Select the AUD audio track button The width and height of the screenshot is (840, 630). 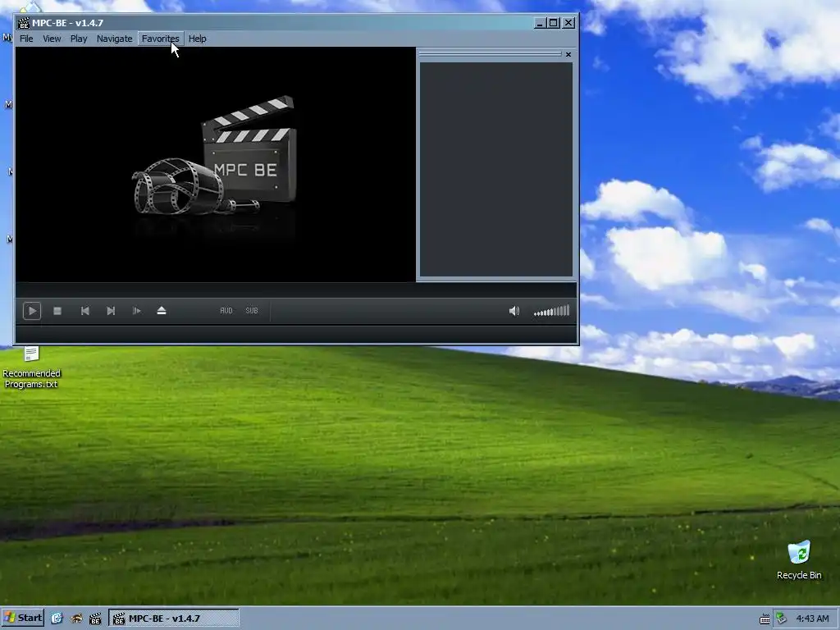(x=226, y=311)
